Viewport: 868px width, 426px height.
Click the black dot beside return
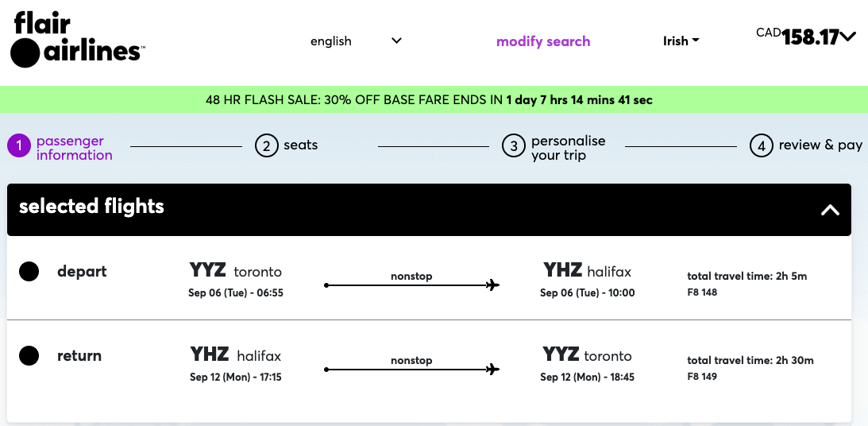click(x=29, y=355)
